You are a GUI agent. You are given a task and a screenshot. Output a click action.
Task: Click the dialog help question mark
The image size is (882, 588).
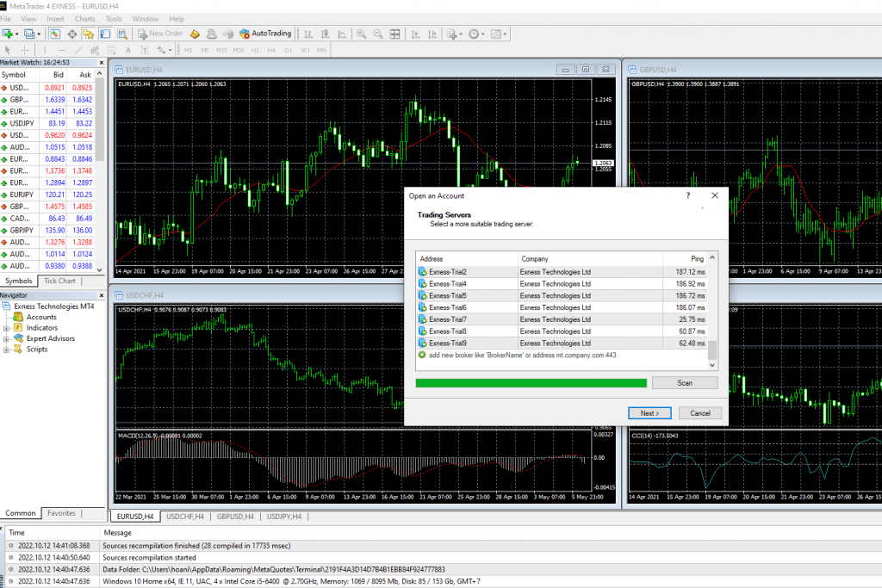point(688,195)
